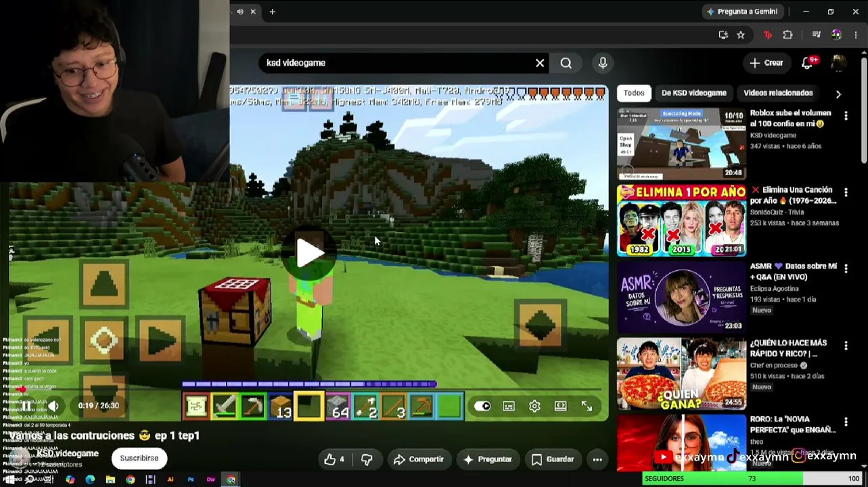The image size is (868, 487).
Task: Open the red Tp browser extension
Action: point(768,35)
